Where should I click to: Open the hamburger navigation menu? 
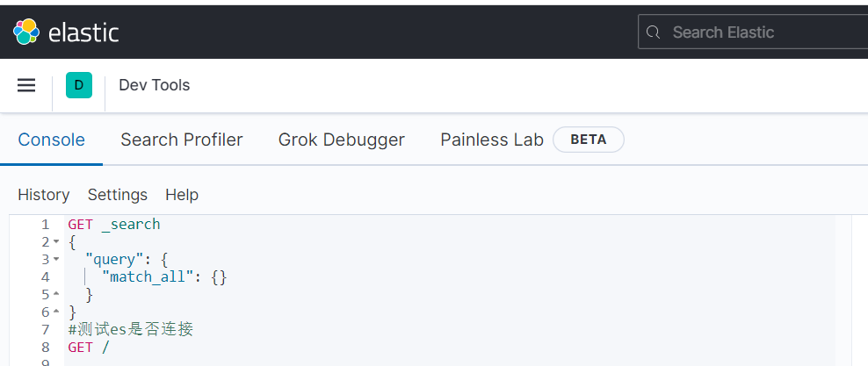[26, 85]
